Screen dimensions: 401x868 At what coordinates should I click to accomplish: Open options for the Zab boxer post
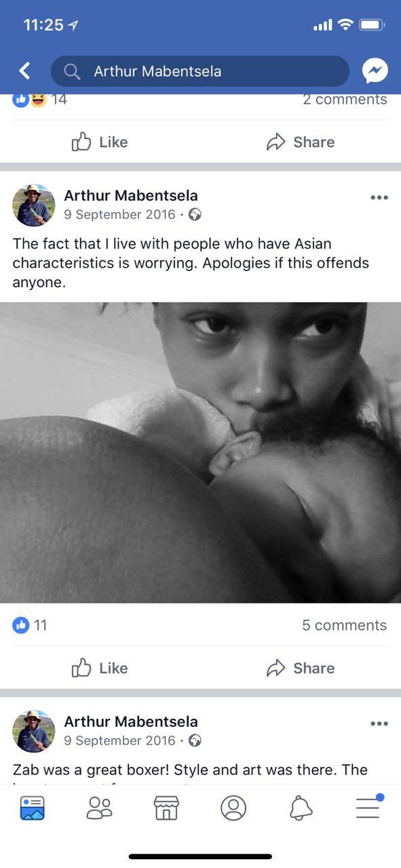pos(379,724)
